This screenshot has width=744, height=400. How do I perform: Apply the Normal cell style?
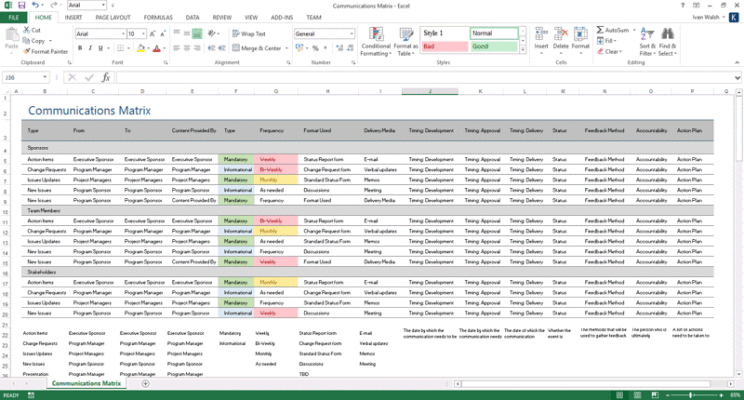pos(494,33)
